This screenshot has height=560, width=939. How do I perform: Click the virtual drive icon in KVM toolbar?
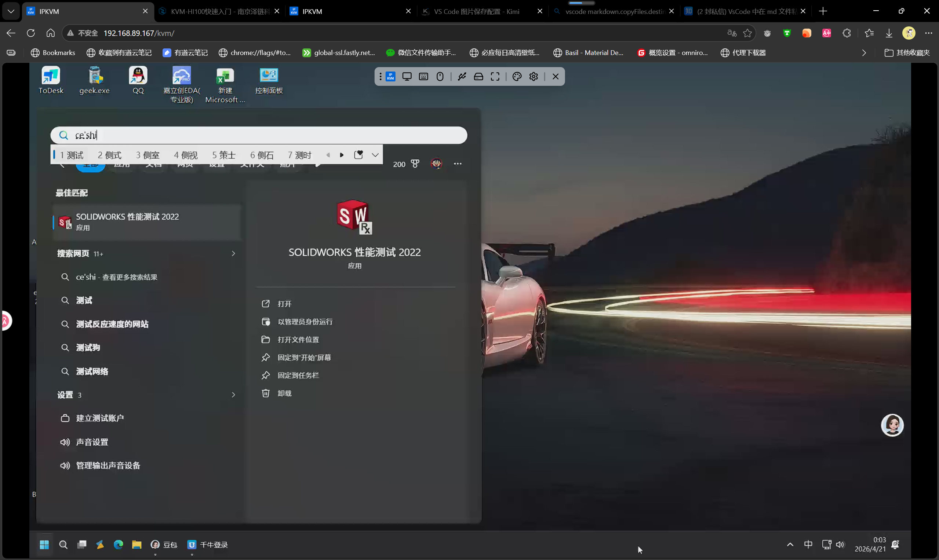point(478,77)
